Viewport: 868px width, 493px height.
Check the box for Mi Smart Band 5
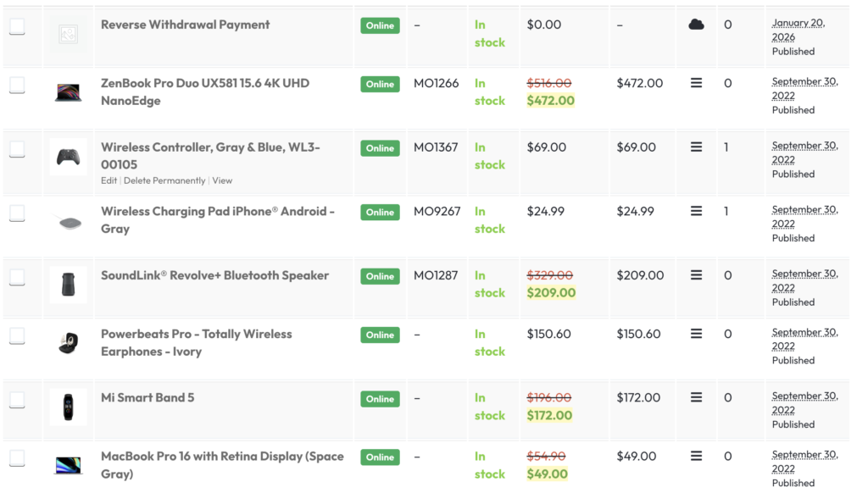click(x=17, y=400)
